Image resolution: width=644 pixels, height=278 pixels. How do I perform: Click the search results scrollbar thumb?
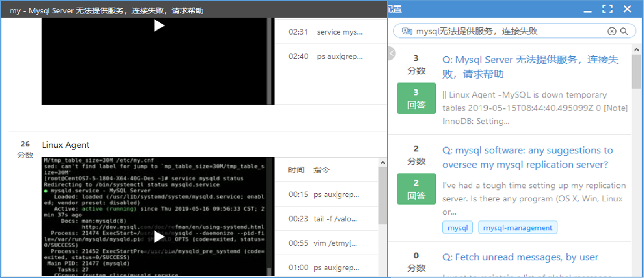636,71
